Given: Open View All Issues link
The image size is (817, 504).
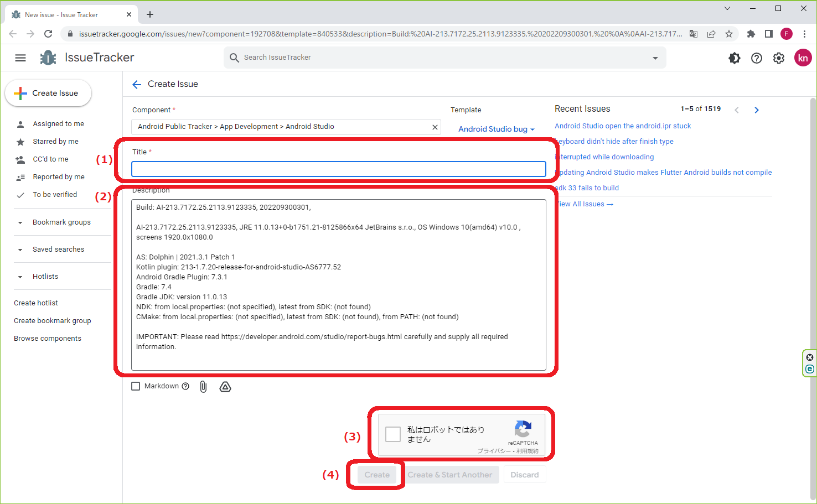Looking at the screenshot, I should click(x=586, y=204).
